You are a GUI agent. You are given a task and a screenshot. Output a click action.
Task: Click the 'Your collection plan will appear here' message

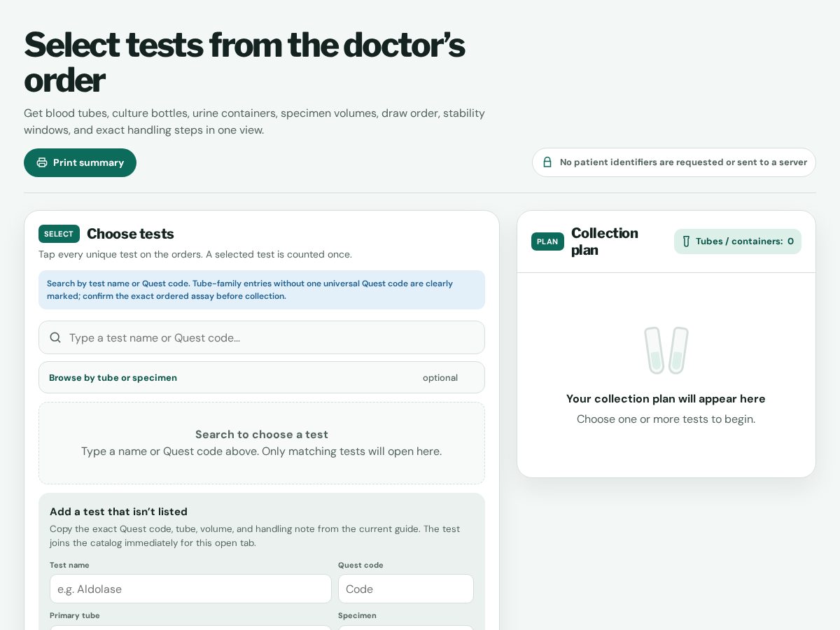[666, 399]
